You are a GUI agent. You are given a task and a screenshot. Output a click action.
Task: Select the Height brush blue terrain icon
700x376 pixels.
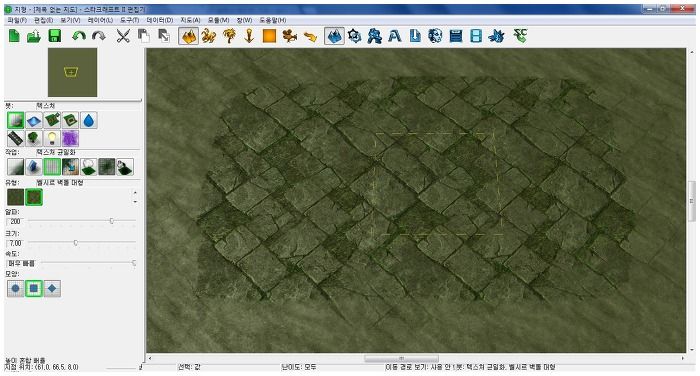pyautogui.click(x=34, y=121)
